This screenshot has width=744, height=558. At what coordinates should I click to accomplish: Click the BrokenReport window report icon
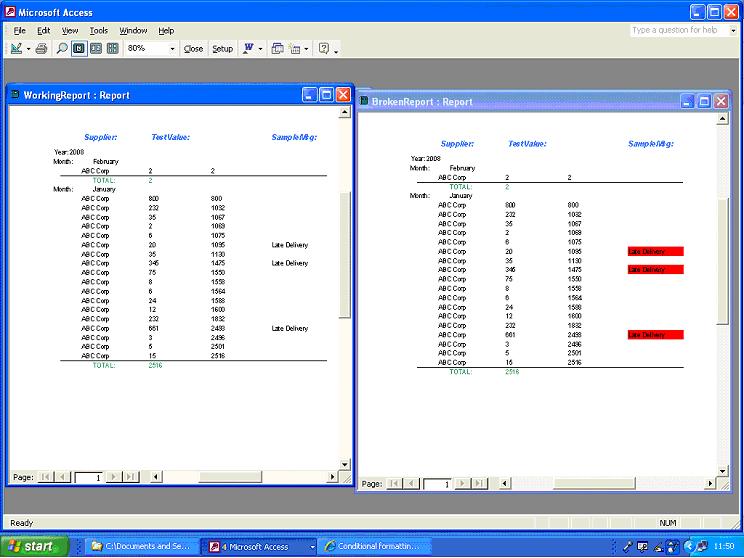click(364, 101)
